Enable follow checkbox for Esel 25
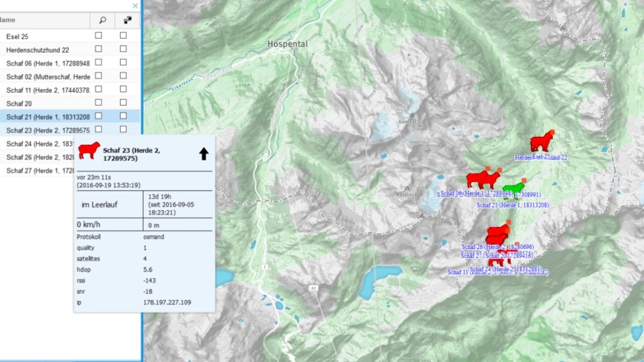644x362 pixels. click(98, 35)
